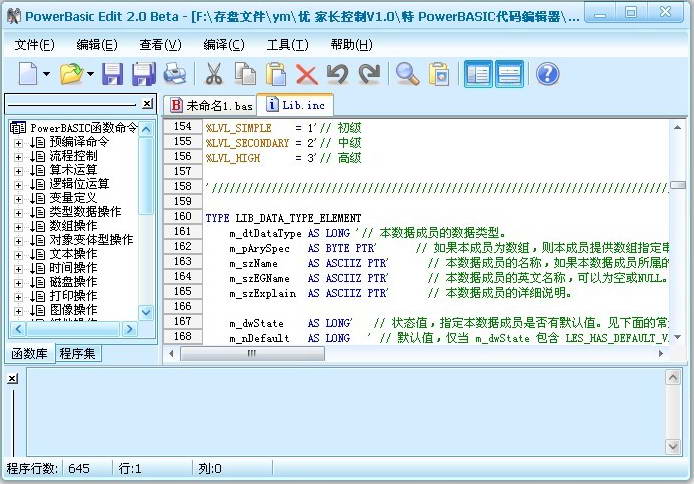
Task: Click the %LVL_SIMPLE constant line
Action: click(x=283, y=128)
